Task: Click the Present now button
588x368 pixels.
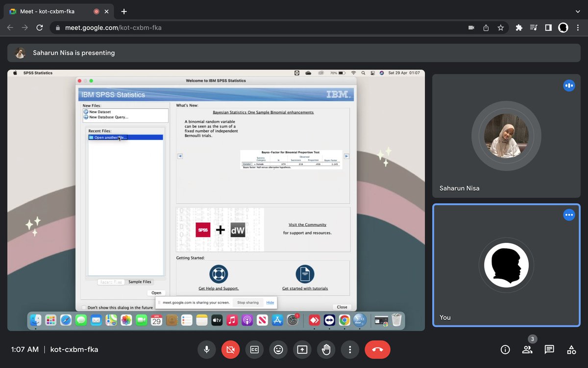Action: [x=302, y=349]
